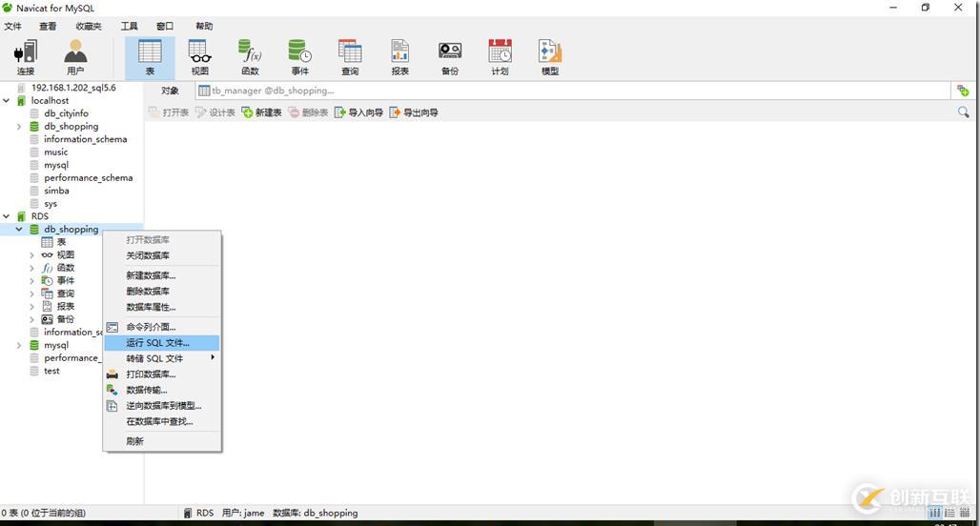Collapse the RDS connection node
The image size is (980, 526).
pyautogui.click(x=7, y=216)
